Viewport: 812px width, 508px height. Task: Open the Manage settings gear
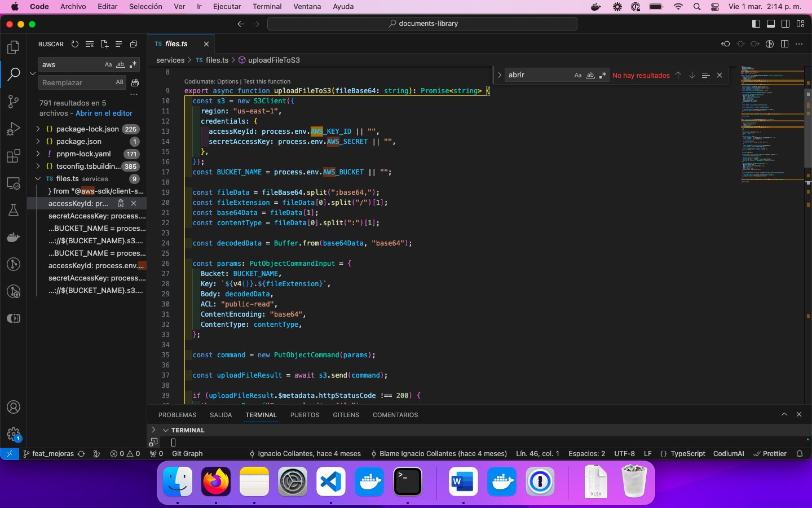(x=14, y=434)
